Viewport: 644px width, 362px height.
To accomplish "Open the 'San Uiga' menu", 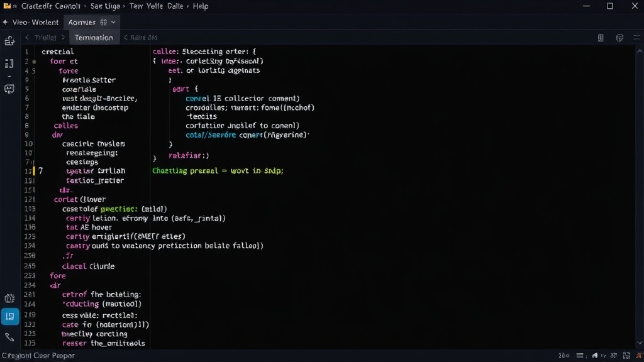I will click(105, 6).
